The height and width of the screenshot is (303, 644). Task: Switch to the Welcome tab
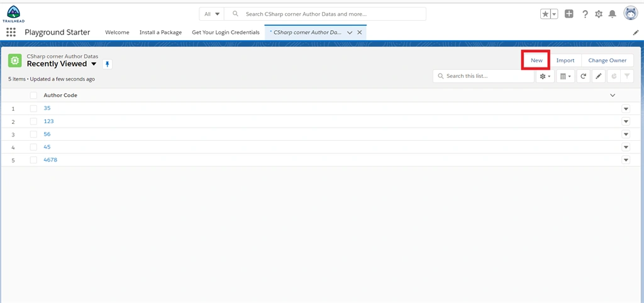117,33
